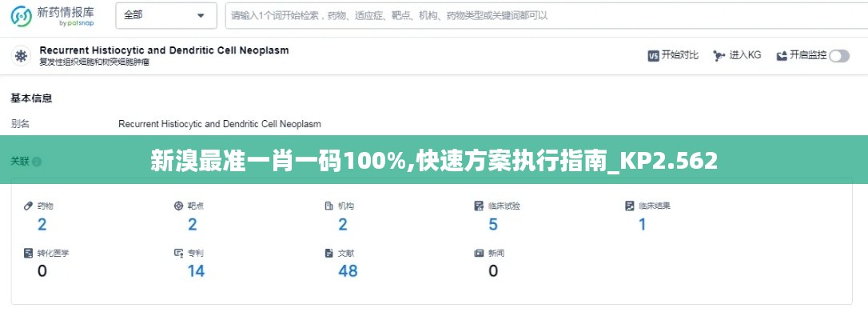Image resolution: width=868 pixels, height=320 pixels.
Task: Click the 进入KG graph icon
Action: click(719, 55)
